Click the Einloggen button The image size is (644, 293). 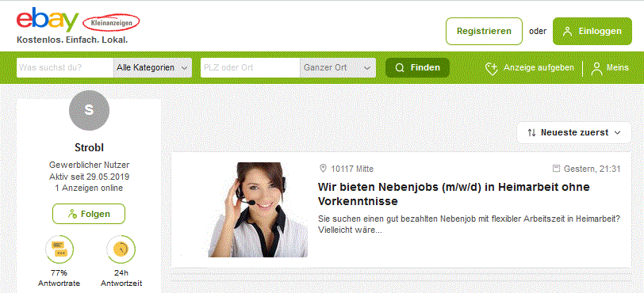[x=592, y=31]
